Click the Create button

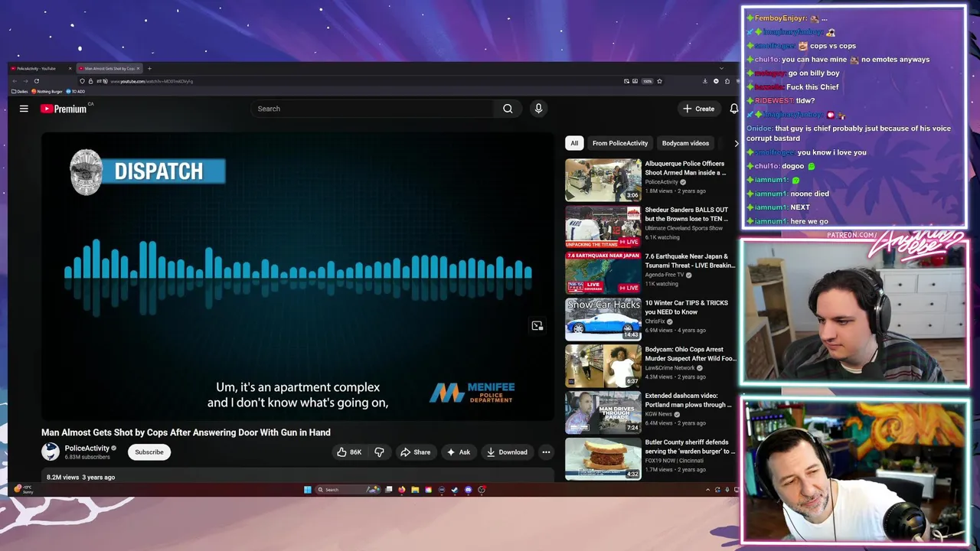[x=699, y=109]
